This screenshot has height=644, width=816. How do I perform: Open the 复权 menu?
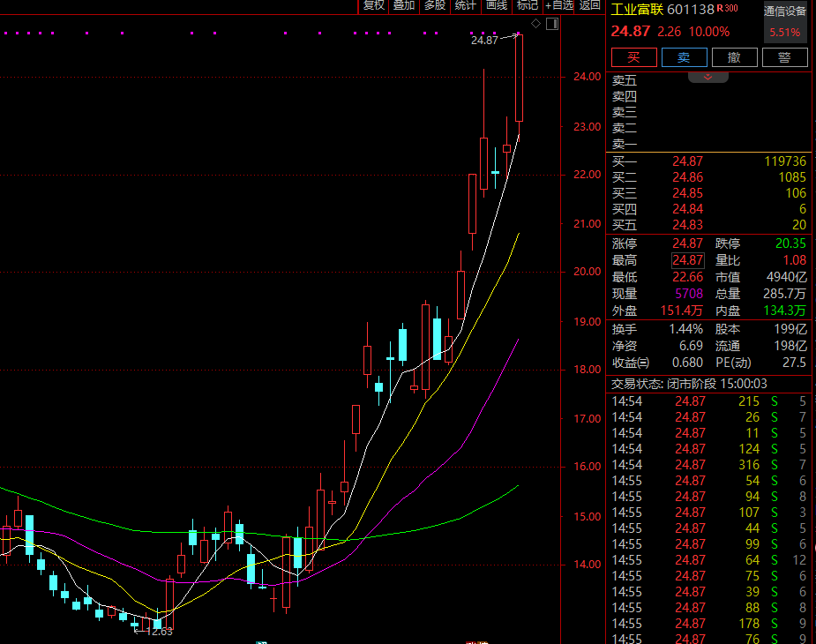[x=374, y=5]
